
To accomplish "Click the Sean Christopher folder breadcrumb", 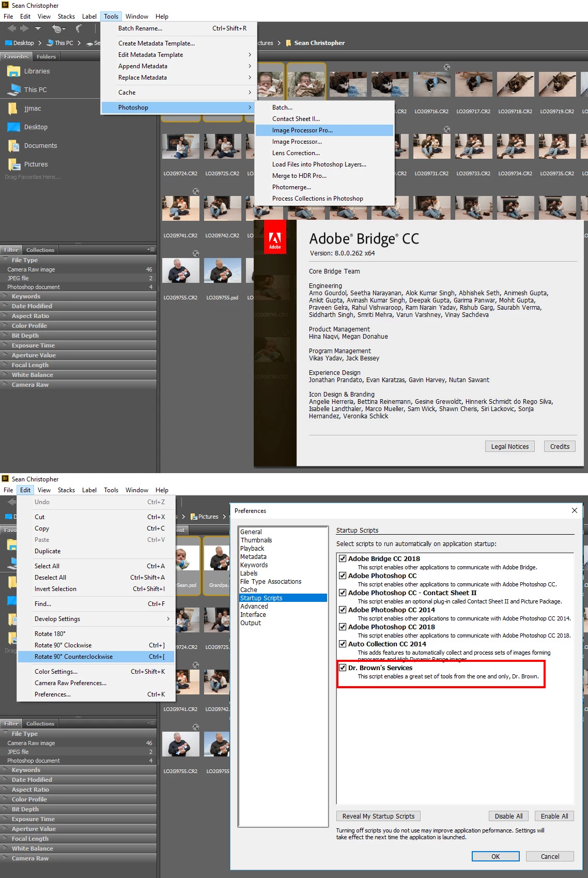I will [315, 43].
